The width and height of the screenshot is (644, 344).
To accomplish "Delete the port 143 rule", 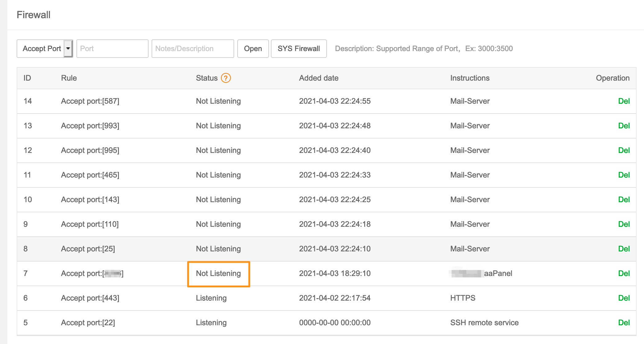I will click(623, 200).
